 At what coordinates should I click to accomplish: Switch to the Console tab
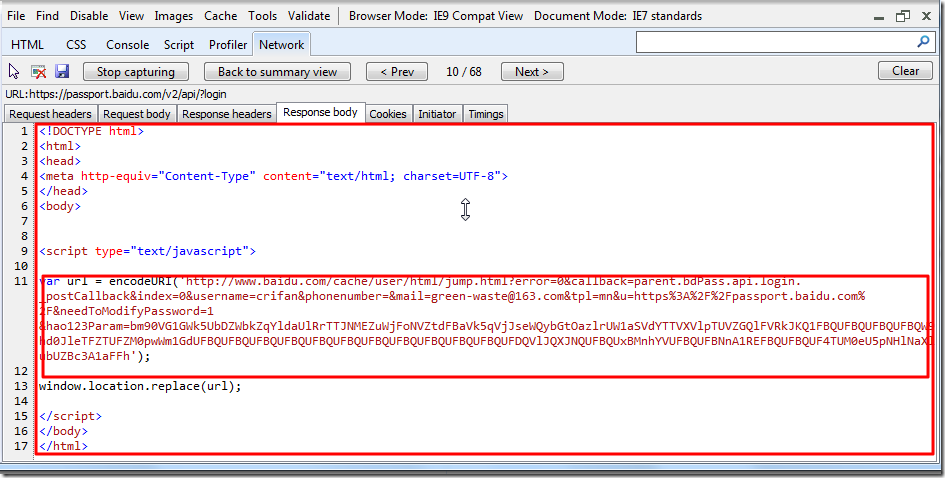(128, 45)
